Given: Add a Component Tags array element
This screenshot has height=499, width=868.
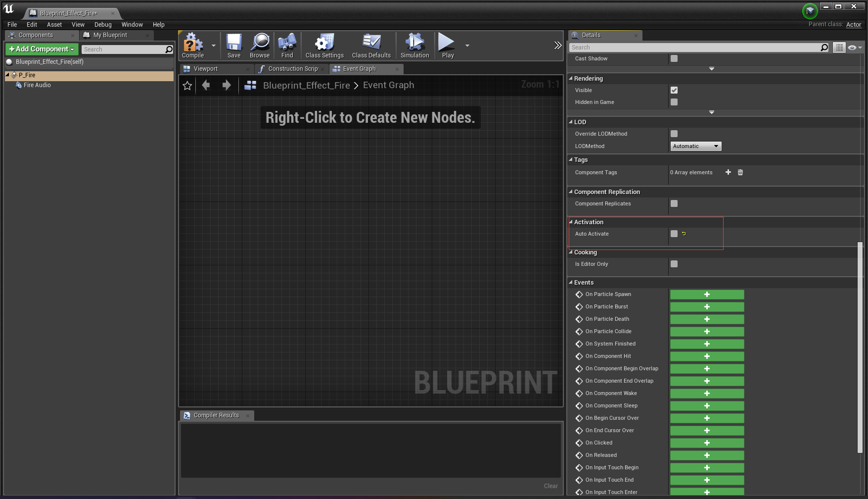Looking at the screenshot, I should (x=728, y=172).
